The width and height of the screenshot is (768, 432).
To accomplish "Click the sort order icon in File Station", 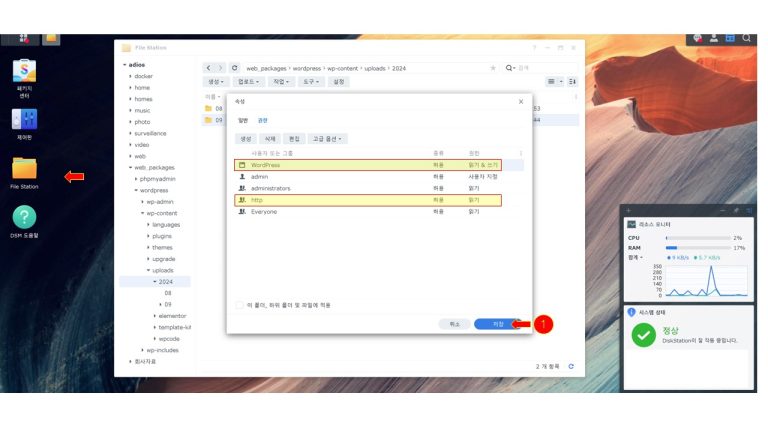I will (572, 82).
